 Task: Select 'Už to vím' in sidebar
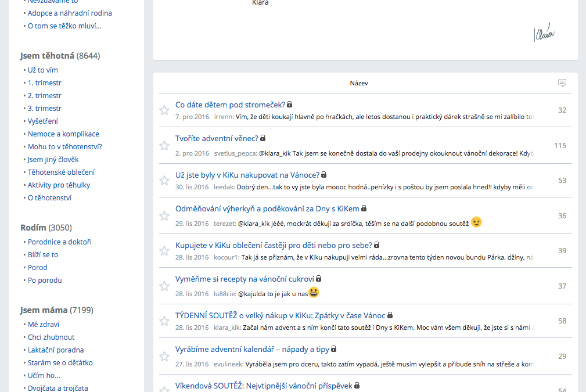click(42, 70)
